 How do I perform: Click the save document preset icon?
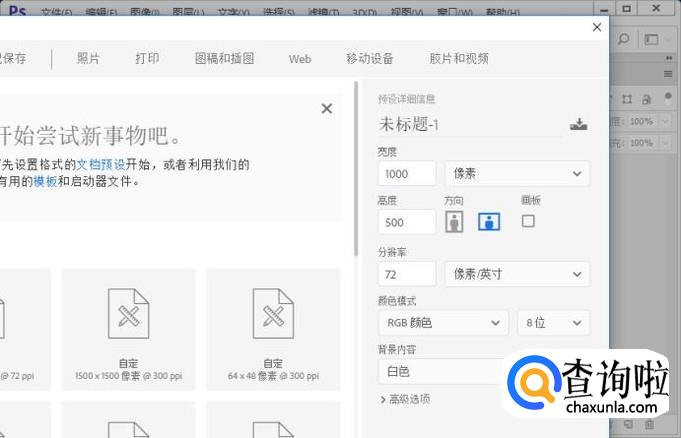click(x=579, y=124)
